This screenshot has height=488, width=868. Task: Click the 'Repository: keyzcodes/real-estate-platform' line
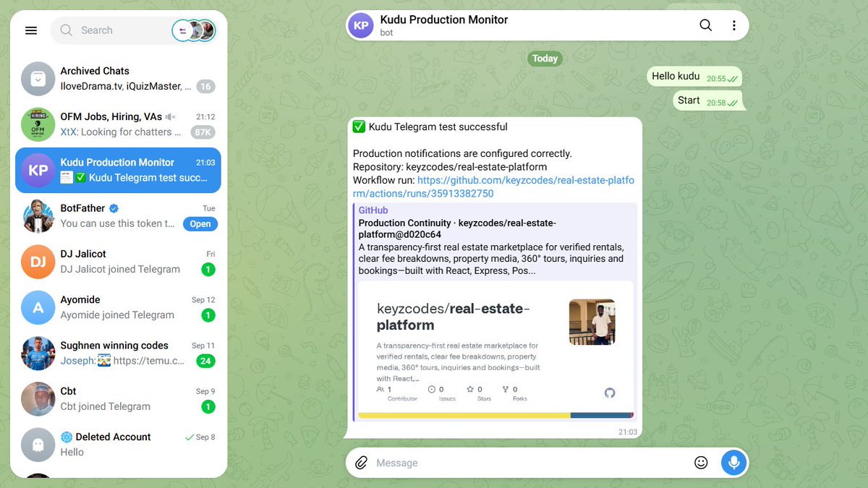click(450, 167)
